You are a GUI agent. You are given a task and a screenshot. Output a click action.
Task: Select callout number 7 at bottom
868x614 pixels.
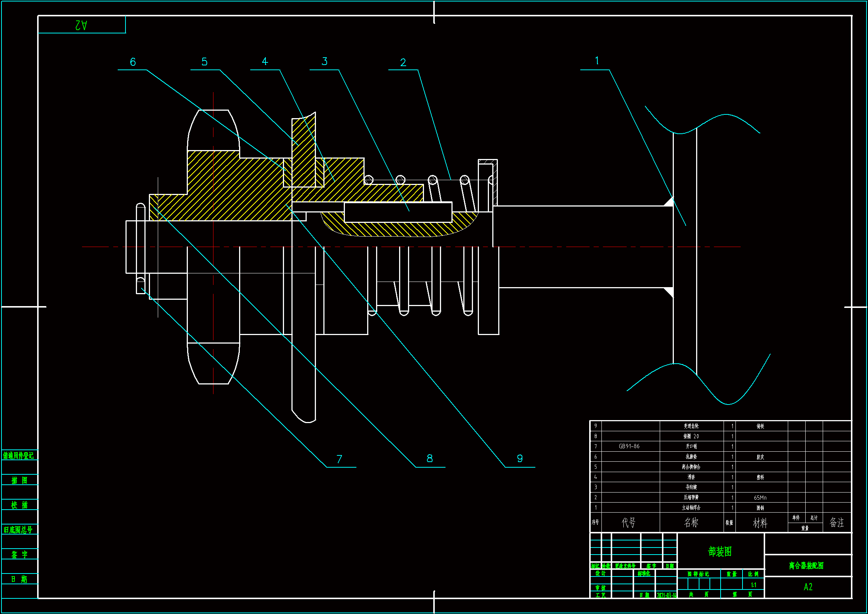[339, 459]
